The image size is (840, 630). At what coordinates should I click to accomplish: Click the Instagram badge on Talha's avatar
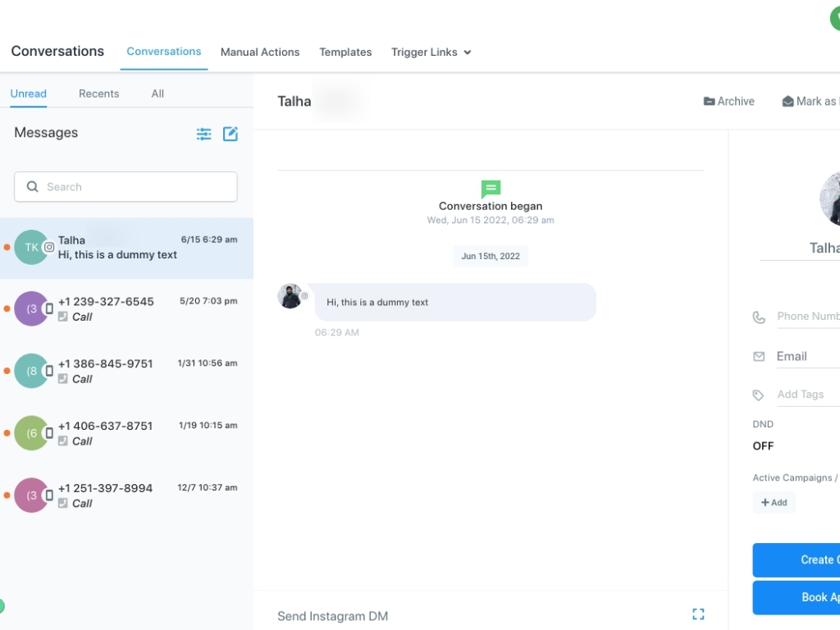click(48, 247)
